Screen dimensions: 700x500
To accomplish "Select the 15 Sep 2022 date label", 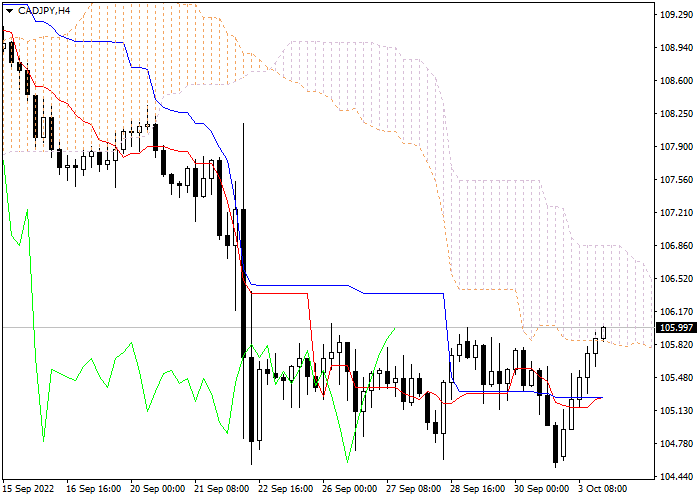I will click(x=28, y=489).
